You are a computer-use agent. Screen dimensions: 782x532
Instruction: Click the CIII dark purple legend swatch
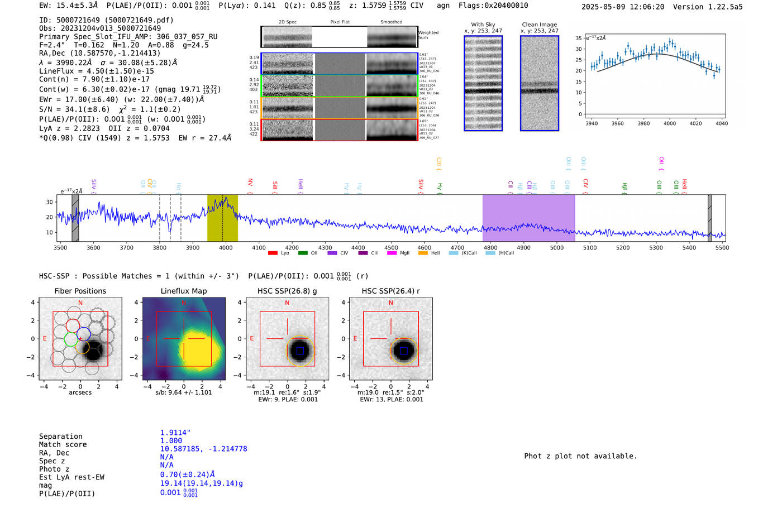click(363, 253)
